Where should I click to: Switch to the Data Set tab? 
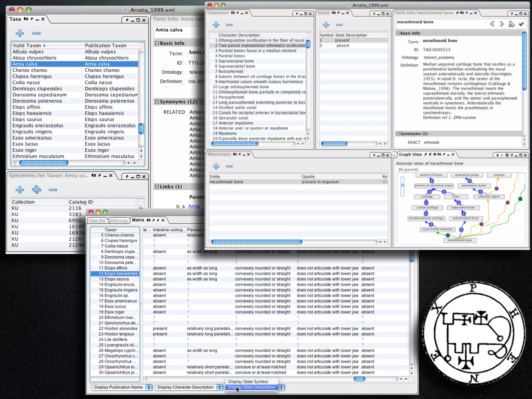tap(97, 221)
